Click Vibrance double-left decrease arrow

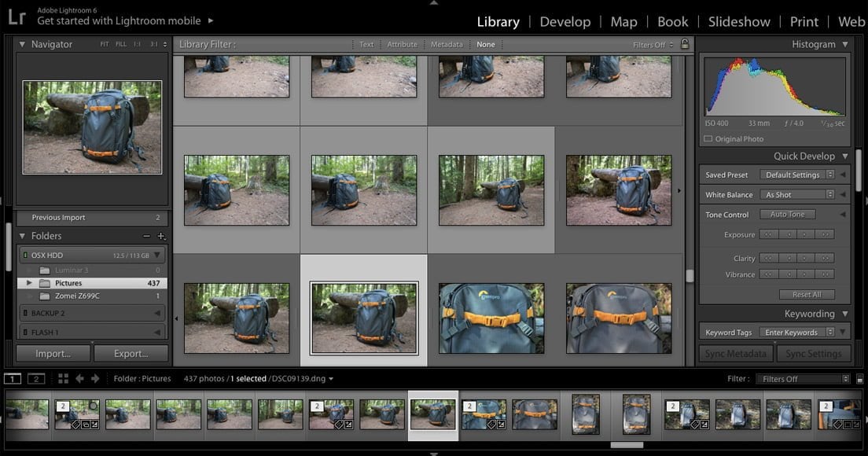tap(768, 274)
